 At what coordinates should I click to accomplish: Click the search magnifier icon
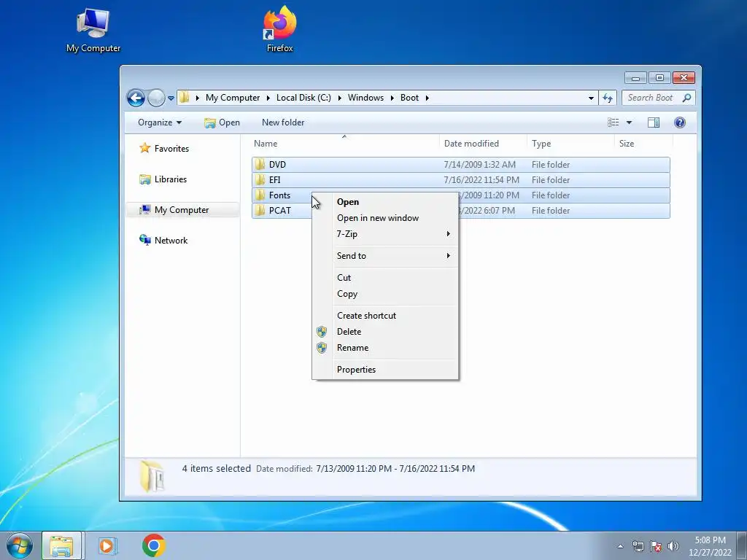[686, 98]
